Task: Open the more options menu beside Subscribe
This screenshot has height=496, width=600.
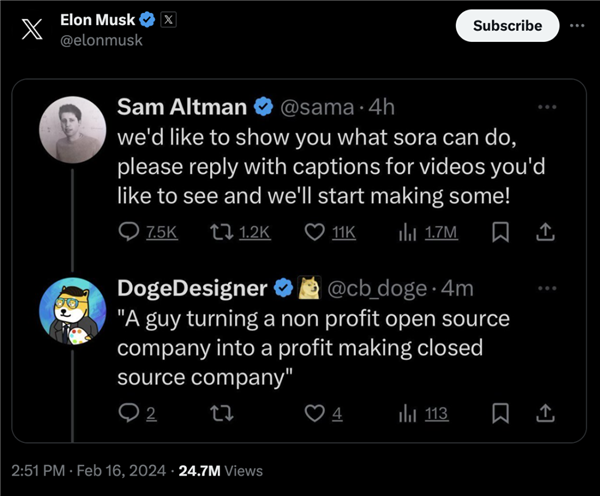Action: coord(576,25)
